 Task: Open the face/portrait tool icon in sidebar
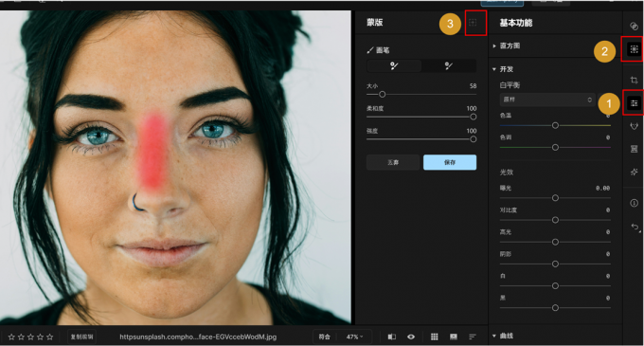coord(634,126)
